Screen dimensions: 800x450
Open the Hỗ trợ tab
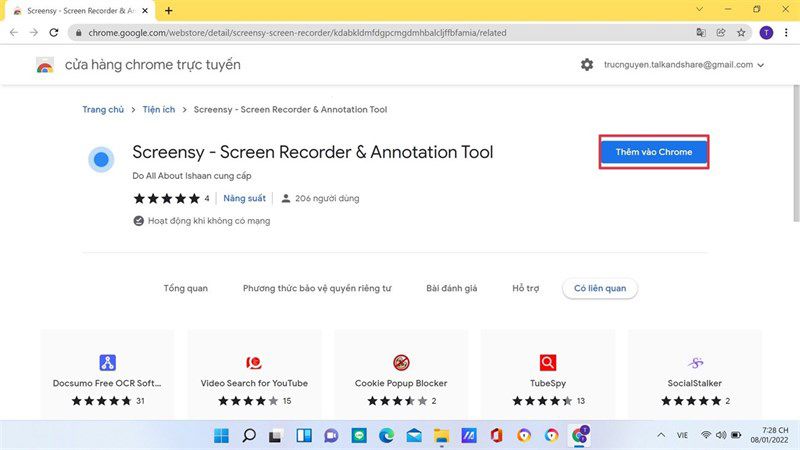pyautogui.click(x=526, y=288)
